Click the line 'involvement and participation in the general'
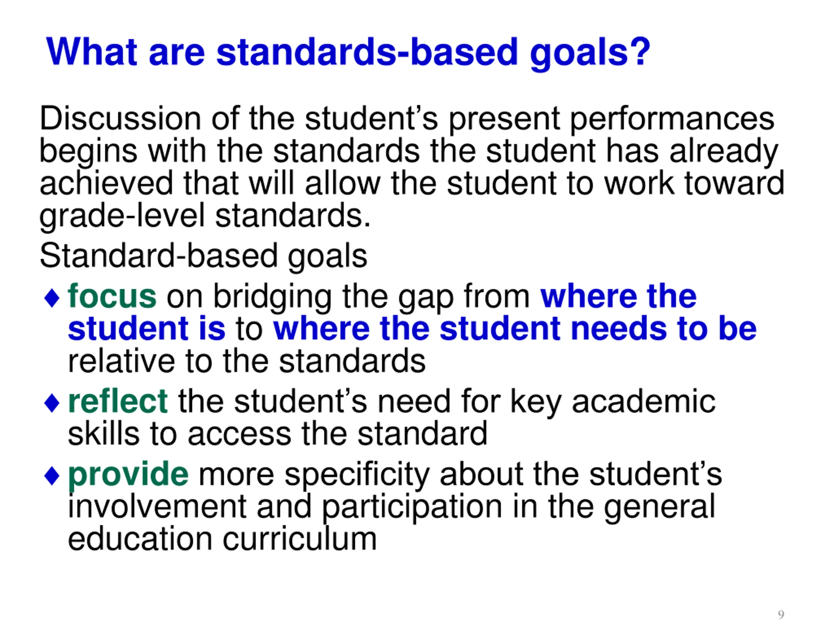 391,507
